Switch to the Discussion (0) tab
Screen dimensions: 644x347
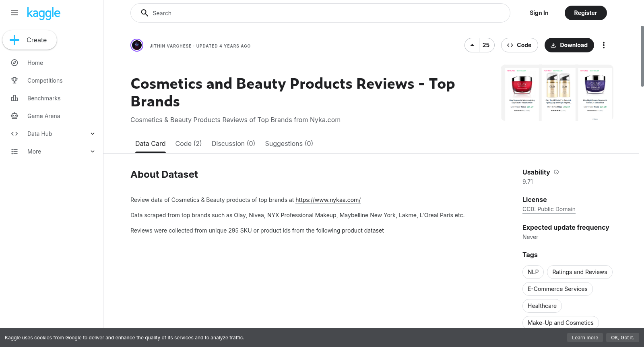(233, 144)
